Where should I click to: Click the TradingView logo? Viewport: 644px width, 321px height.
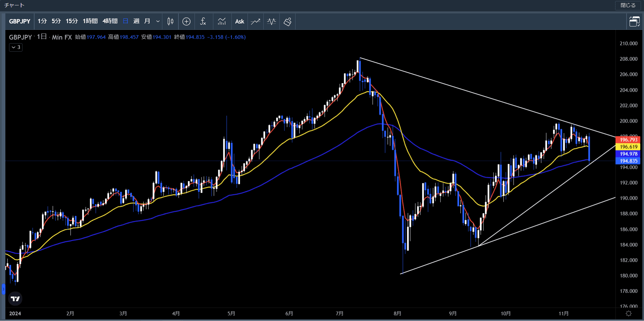pyautogui.click(x=15, y=299)
